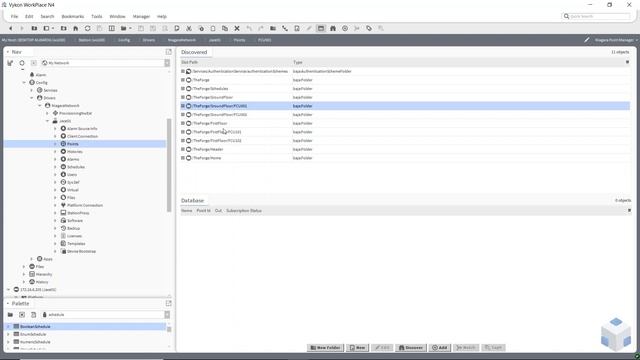Viewport: 640px width, 360px height.
Task: Click the side bar toggle icon in toolbar
Action: pyautogui.click(x=47, y=29)
